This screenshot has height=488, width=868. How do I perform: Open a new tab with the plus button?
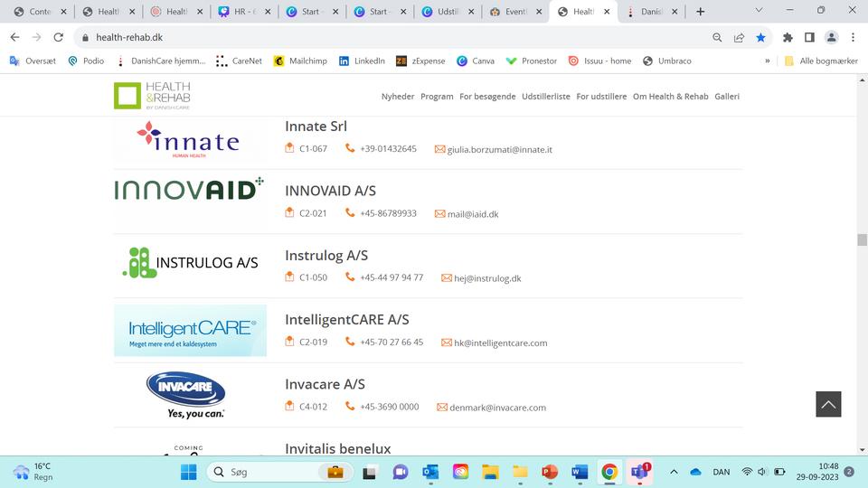(x=700, y=12)
